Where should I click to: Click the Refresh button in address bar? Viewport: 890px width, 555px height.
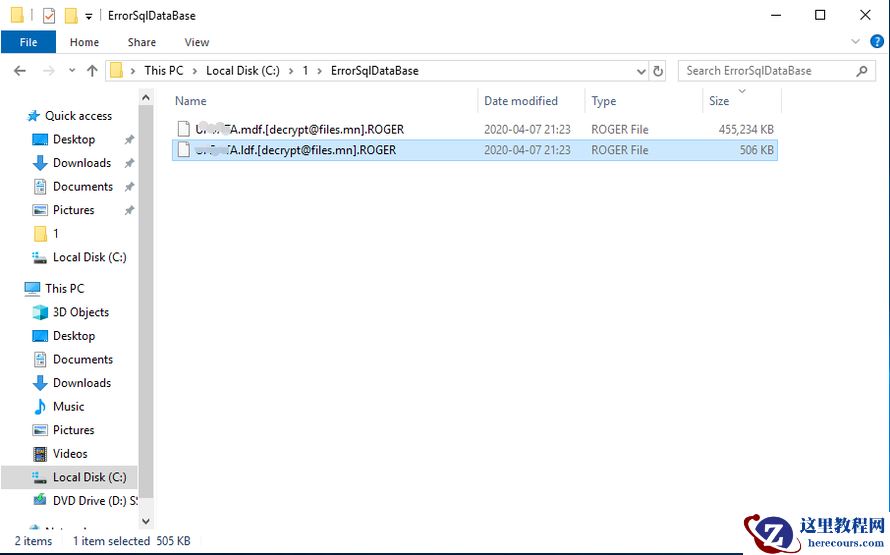[x=658, y=71]
